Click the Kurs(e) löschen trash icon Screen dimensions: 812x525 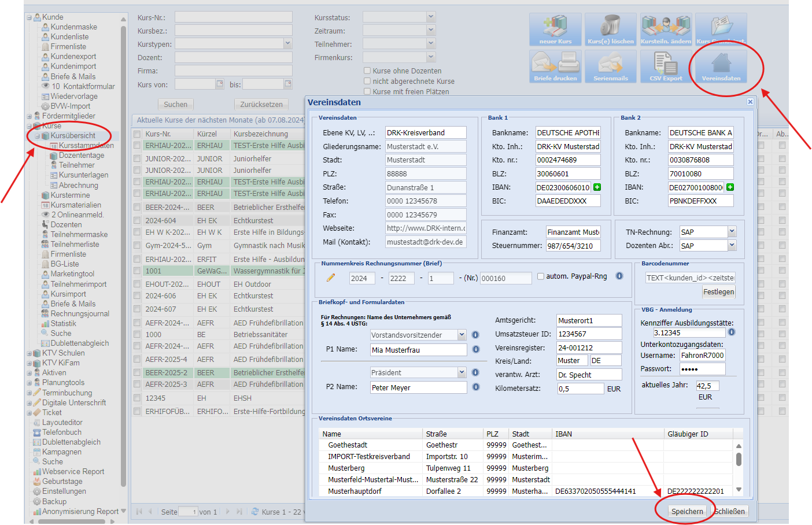610,29
